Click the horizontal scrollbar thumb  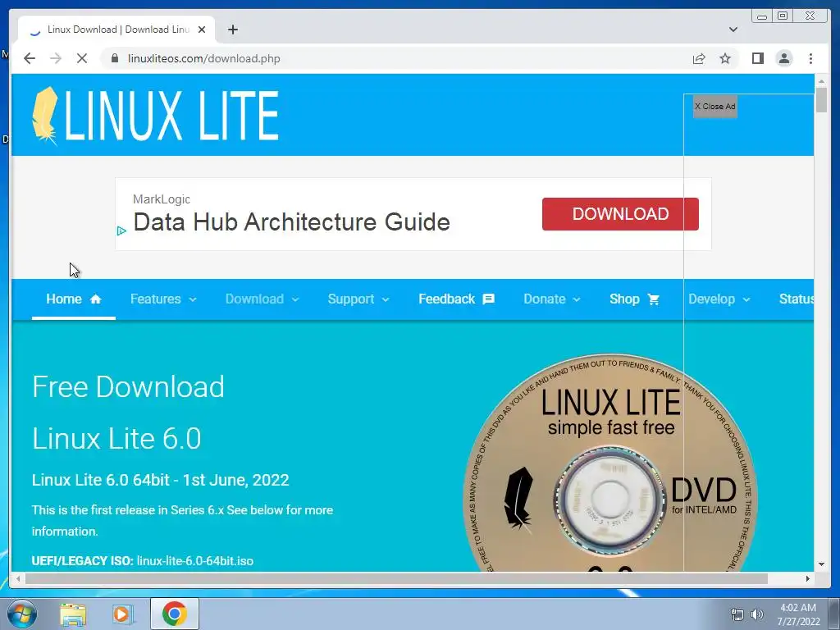click(396, 578)
